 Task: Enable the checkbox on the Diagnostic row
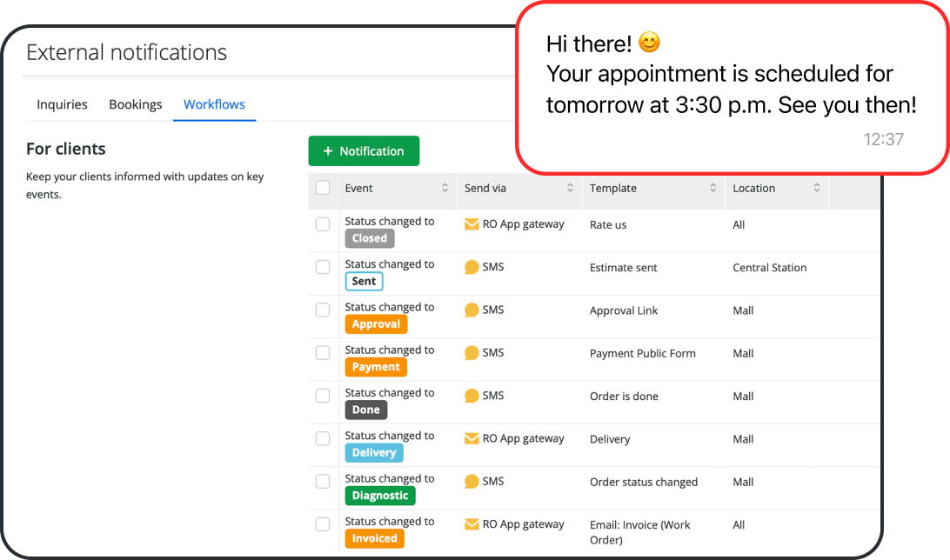[323, 481]
